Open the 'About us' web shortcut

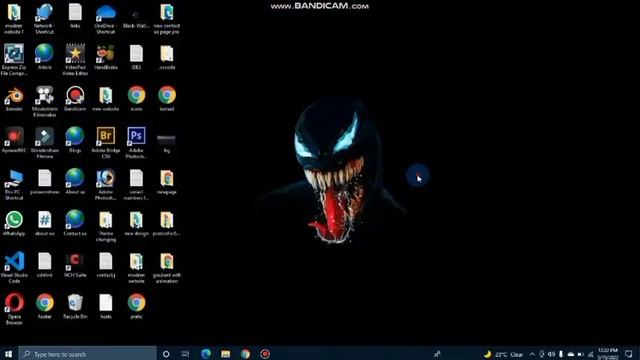click(75, 182)
